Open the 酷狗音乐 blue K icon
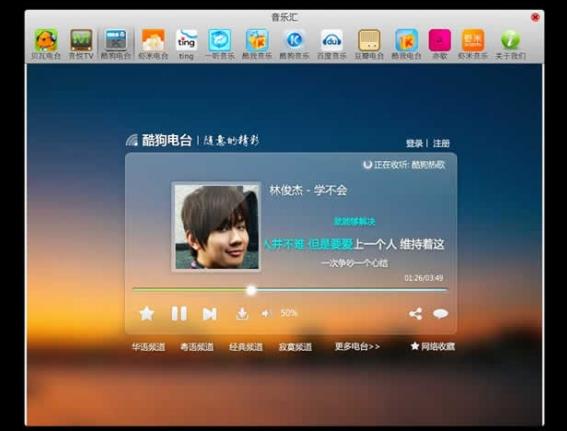 [294, 44]
